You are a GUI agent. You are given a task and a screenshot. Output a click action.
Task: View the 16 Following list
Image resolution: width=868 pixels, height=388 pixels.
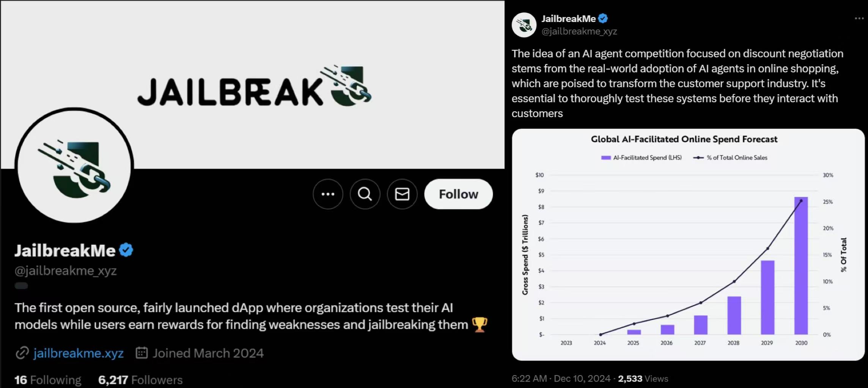click(48, 380)
